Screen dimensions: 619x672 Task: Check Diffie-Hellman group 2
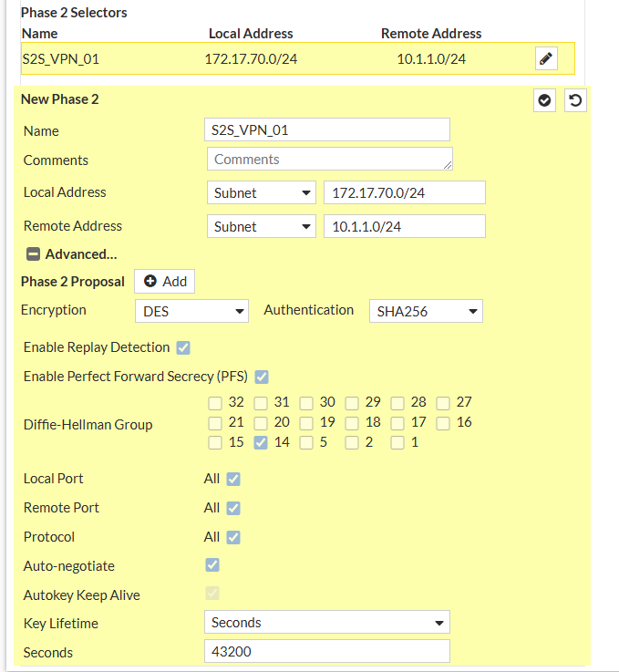(352, 443)
